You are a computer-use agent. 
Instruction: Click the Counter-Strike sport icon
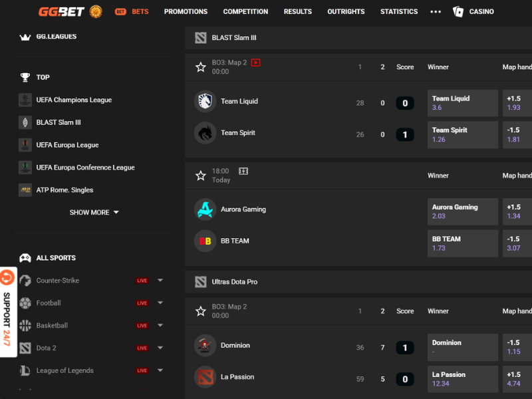click(x=25, y=281)
